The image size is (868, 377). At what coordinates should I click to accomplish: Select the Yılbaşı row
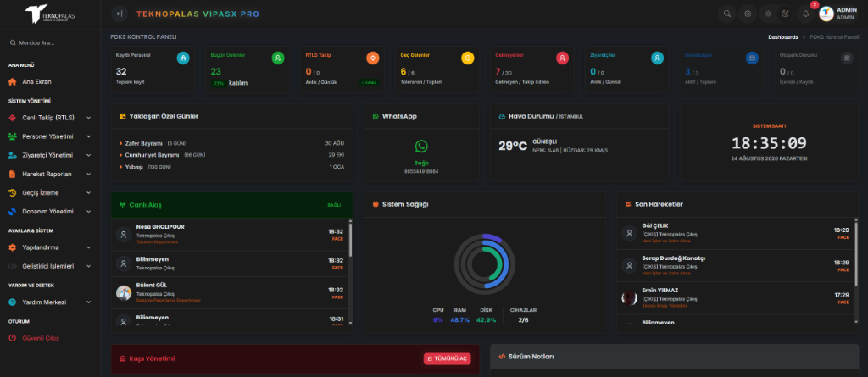click(x=231, y=167)
